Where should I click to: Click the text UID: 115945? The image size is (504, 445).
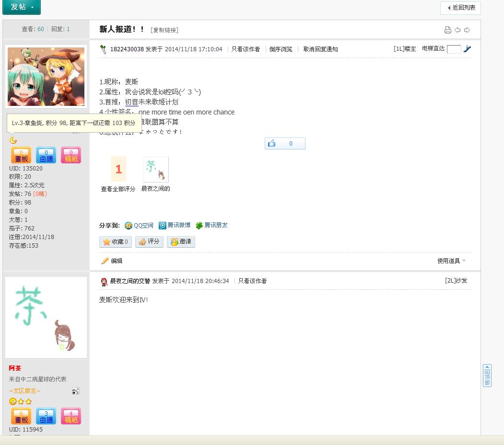(x=26, y=430)
